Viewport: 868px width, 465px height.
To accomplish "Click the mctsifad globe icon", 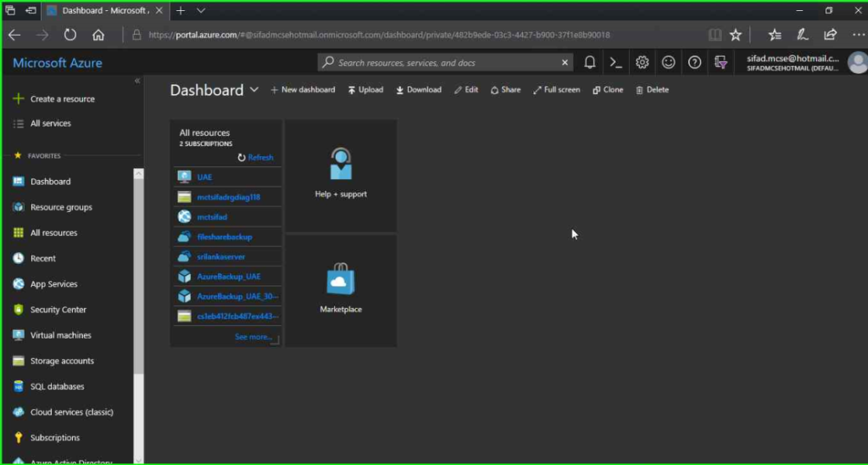I will click(184, 216).
